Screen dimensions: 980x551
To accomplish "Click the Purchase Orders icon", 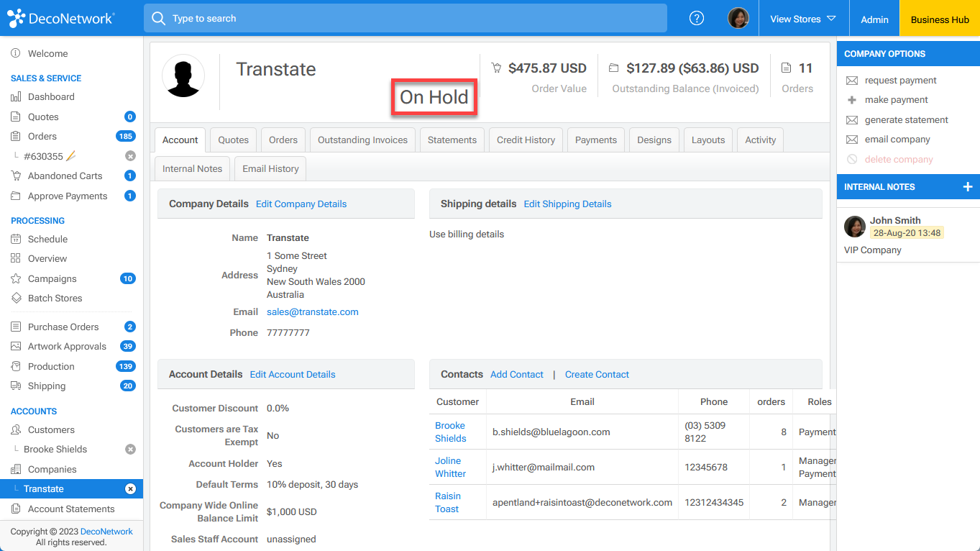I will tap(16, 327).
